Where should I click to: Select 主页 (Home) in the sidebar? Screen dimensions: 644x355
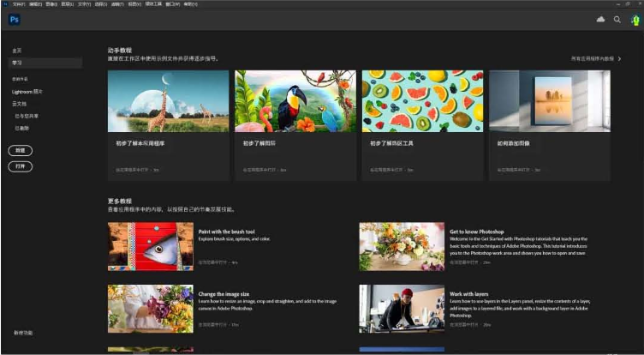[17, 51]
